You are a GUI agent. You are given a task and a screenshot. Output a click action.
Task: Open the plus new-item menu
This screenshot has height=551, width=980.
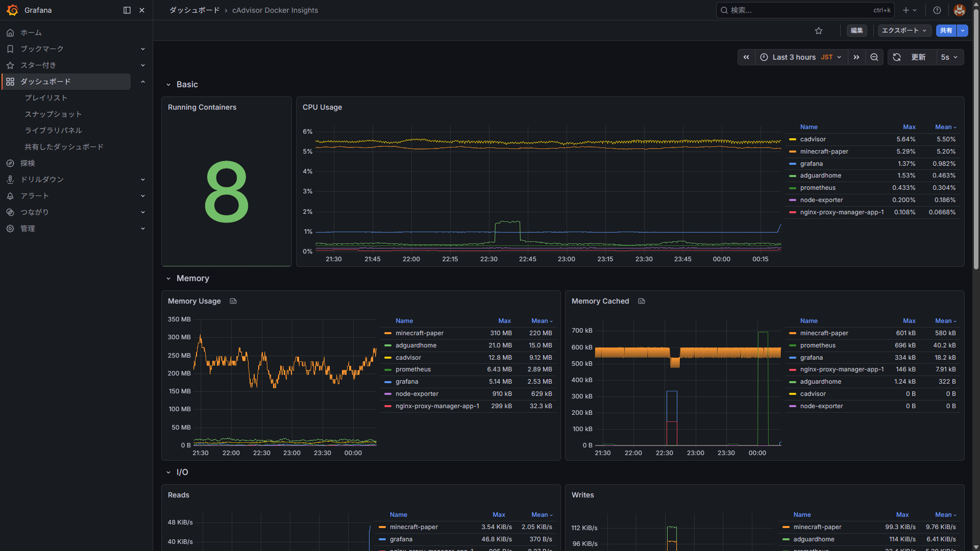(x=910, y=10)
